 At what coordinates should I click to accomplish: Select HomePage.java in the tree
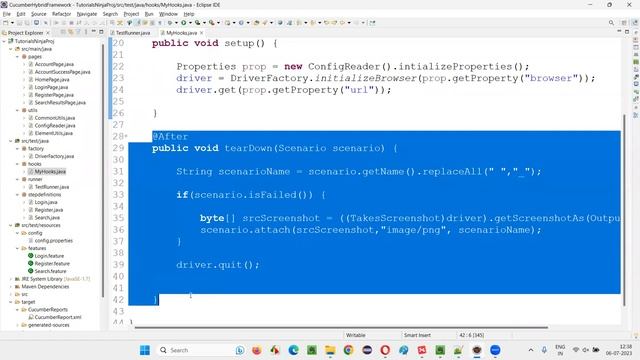[52, 80]
